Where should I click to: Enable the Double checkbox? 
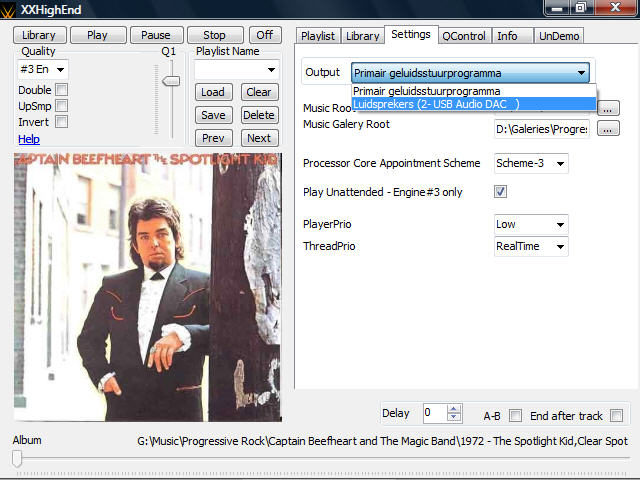(x=62, y=89)
